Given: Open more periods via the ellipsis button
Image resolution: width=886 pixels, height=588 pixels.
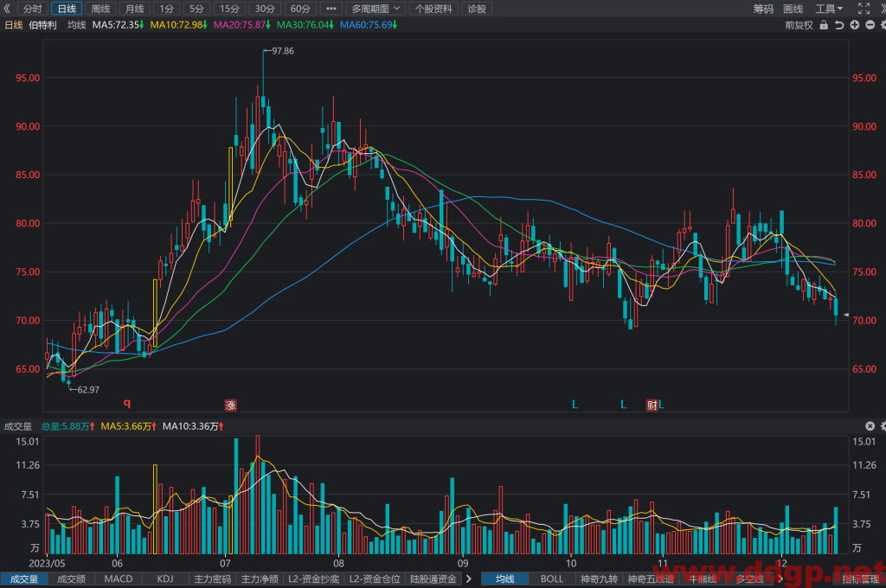Looking at the screenshot, I should click(x=331, y=9).
